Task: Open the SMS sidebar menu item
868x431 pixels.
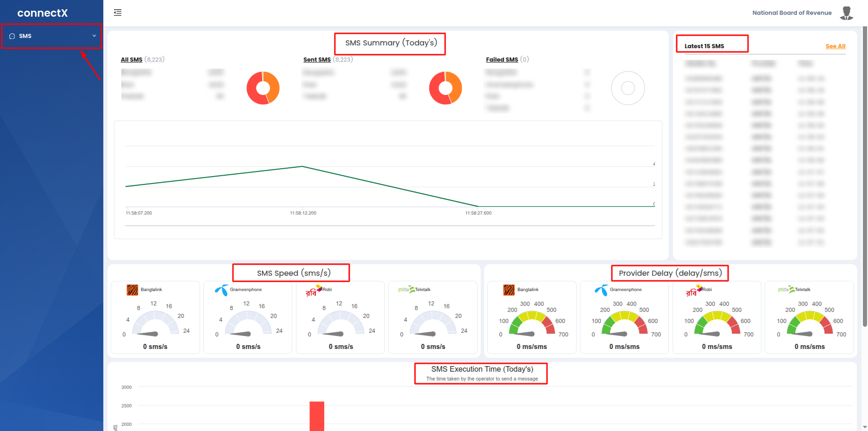Action: 25,36
